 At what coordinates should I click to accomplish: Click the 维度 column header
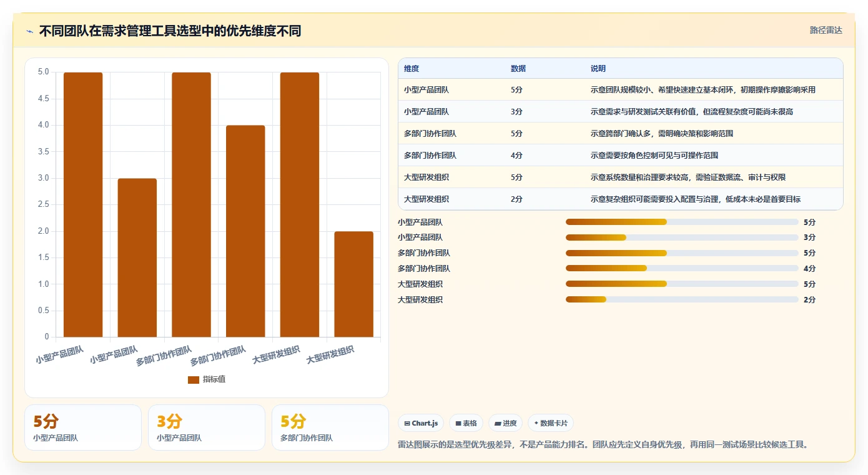point(412,69)
